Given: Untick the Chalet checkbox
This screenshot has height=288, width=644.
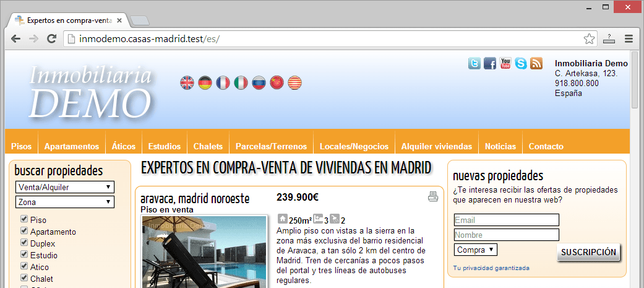Looking at the screenshot, I should coord(24,278).
